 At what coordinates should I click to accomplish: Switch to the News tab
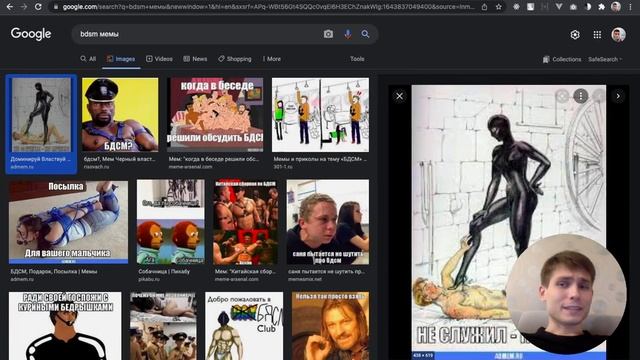tap(195, 59)
